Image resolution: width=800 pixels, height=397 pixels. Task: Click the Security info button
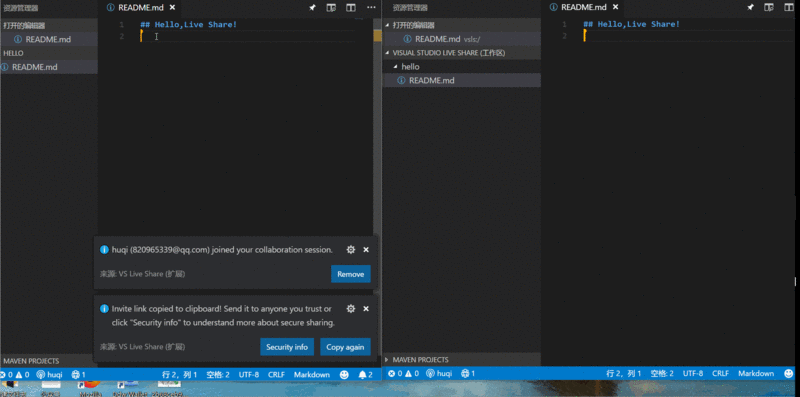coord(287,347)
